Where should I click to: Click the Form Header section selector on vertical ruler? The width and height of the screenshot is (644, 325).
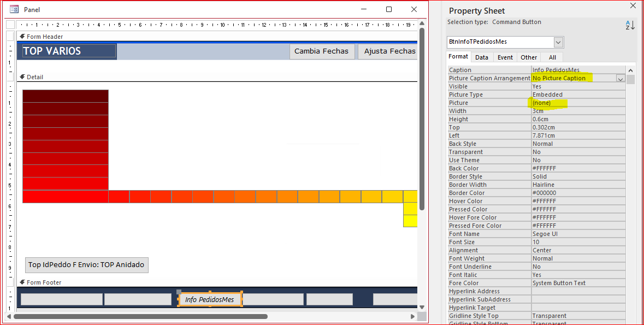point(10,36)
